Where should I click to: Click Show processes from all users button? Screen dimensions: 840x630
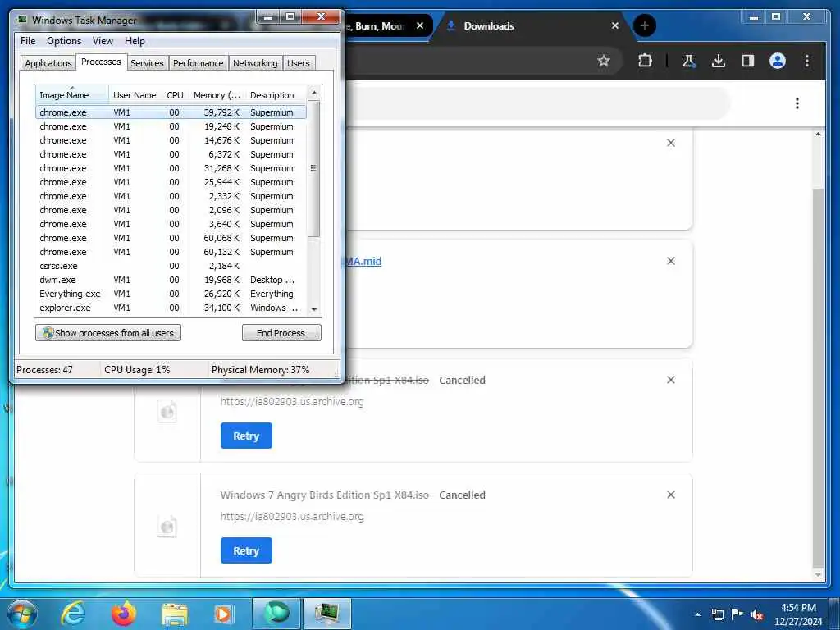pos(108,333)
